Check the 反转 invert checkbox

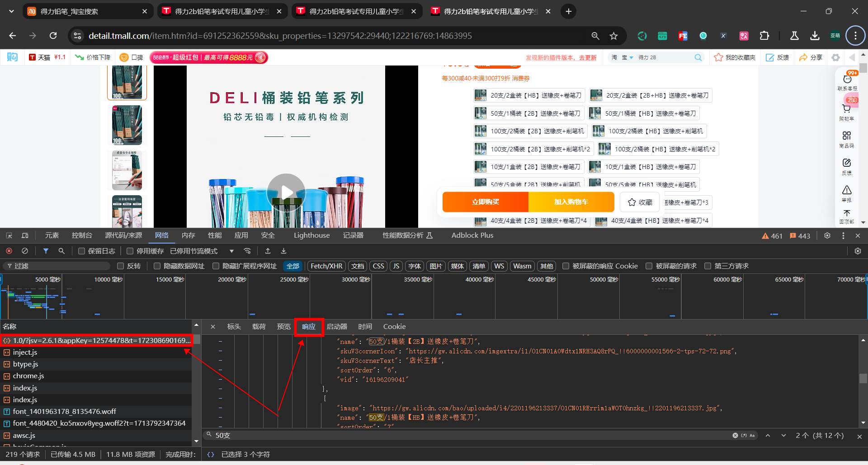121,266
